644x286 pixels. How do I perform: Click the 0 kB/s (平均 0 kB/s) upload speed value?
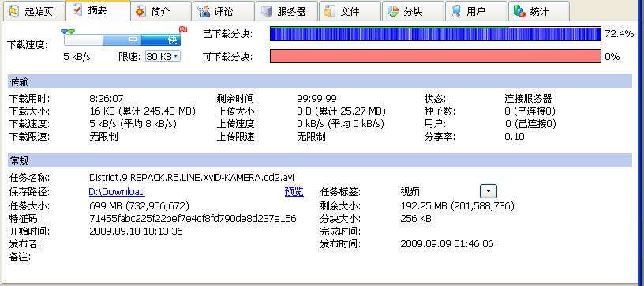[x=340, y=124]
